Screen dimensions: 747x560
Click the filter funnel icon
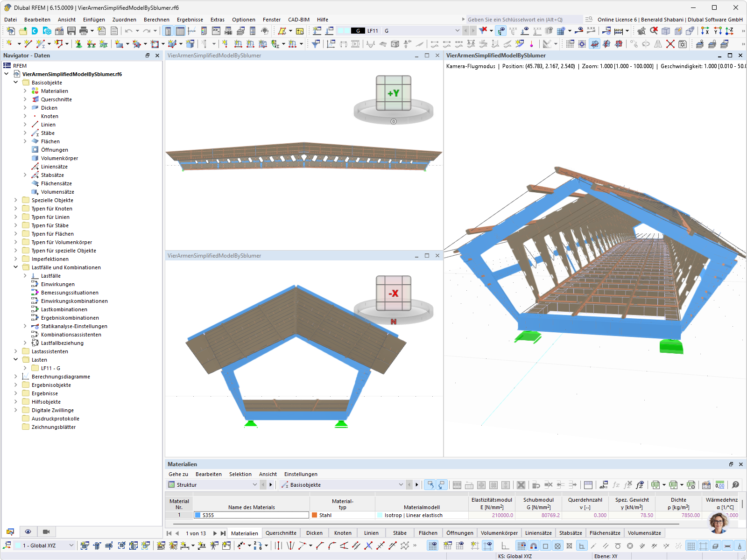coord(316,44)
